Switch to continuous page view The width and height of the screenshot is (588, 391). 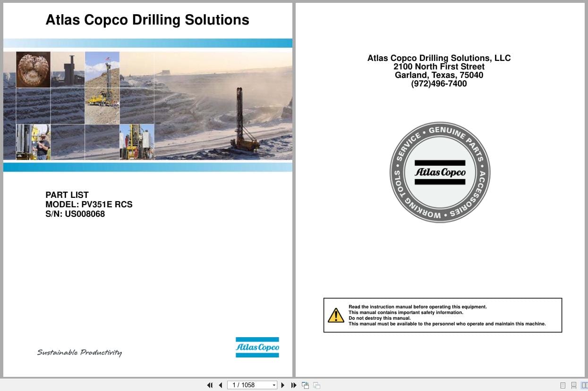(573, 385)
